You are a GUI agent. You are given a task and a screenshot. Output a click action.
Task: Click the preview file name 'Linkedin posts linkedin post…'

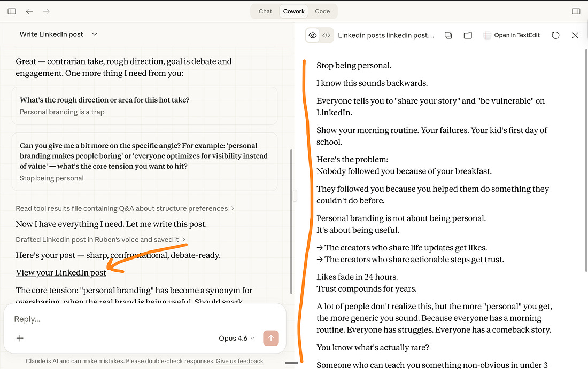386,35
